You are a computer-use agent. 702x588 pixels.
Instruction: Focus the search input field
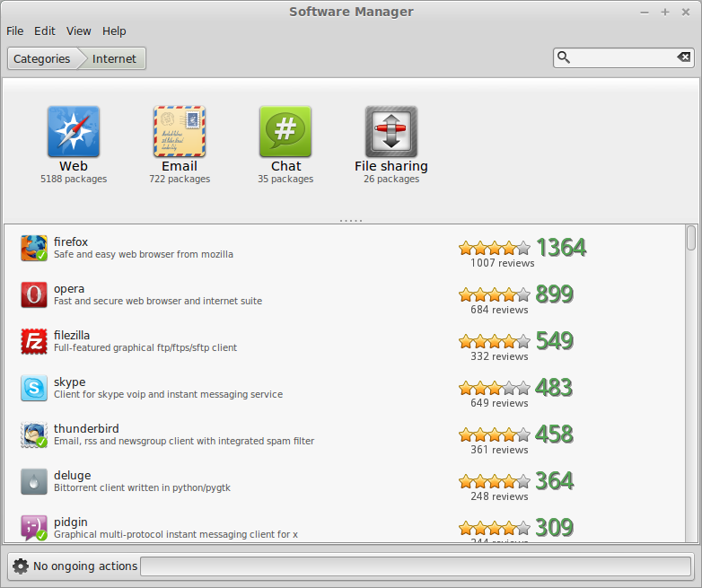tap(623, 58)
